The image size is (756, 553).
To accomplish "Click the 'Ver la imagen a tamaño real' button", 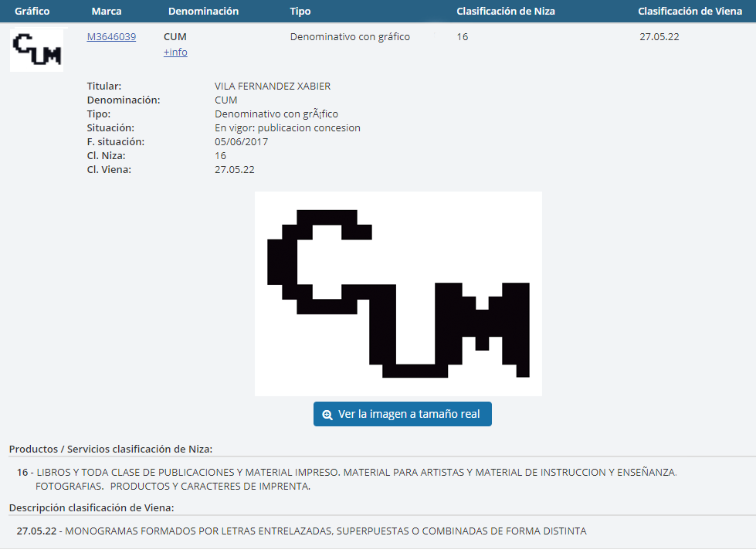I will (402, 414).
